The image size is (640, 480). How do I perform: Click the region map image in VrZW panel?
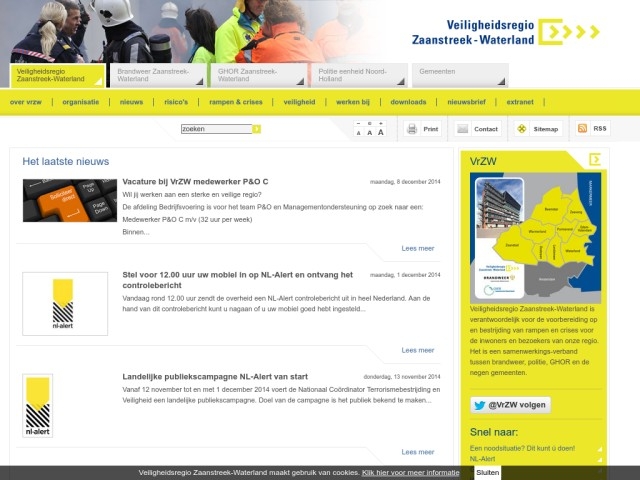pyautogui.click(x=536, y=238)
